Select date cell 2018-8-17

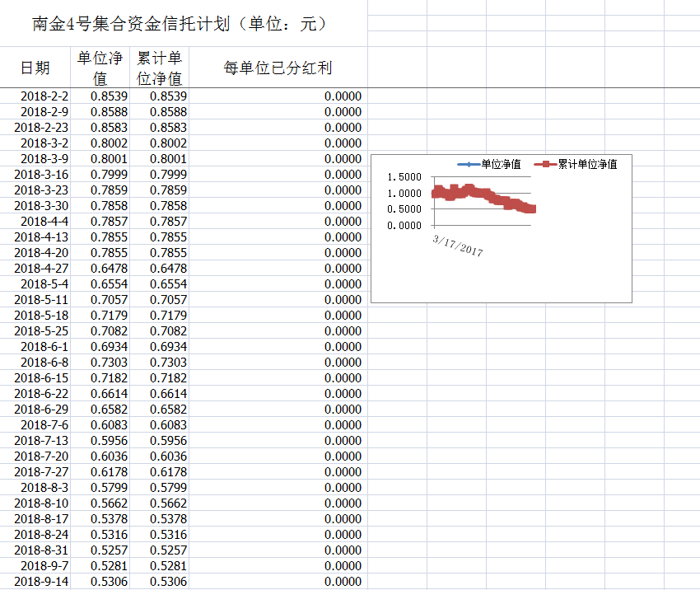tap(35, 518)
